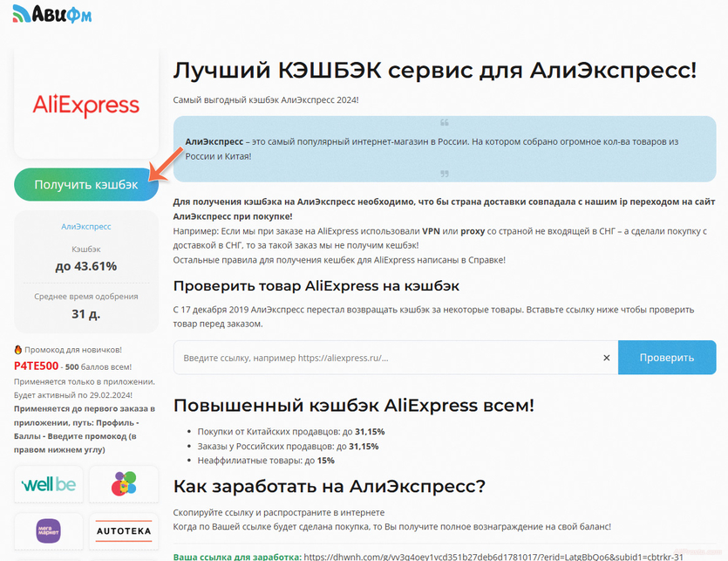Open the wellbe partner logo
728x561 pixels.
point(48,484)
